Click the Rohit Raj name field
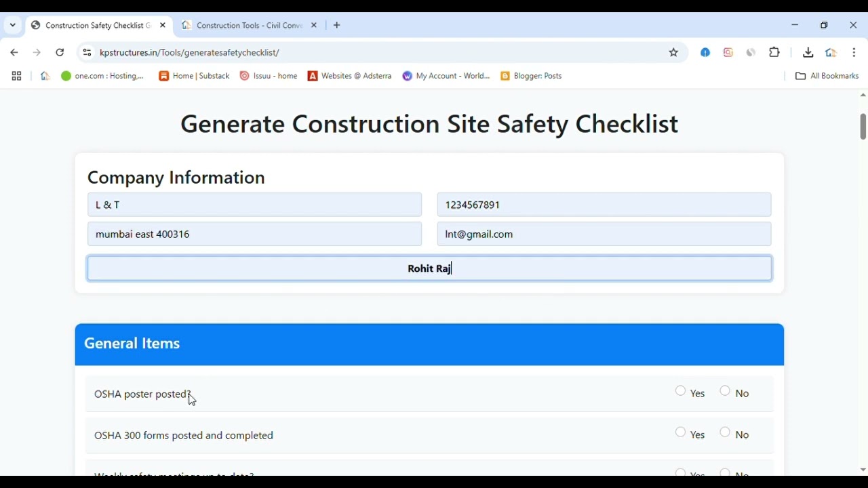This screenshot has width=868, height=488. [x=430, y=269]
